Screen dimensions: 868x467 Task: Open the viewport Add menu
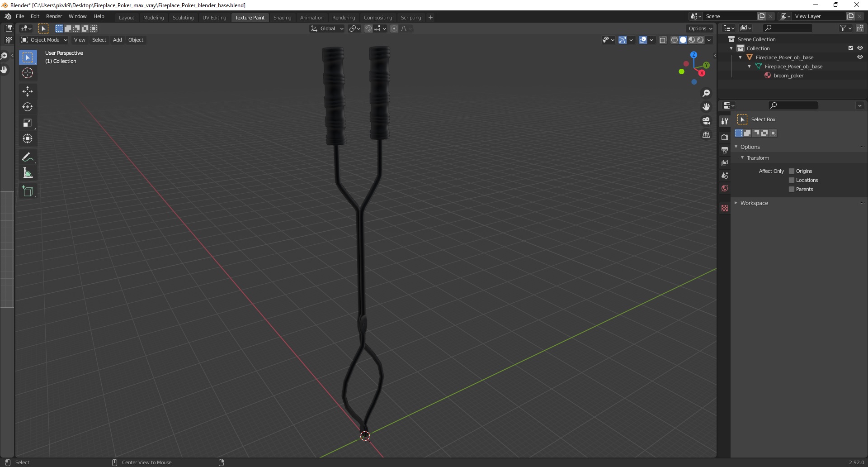[x=117, y=40]
